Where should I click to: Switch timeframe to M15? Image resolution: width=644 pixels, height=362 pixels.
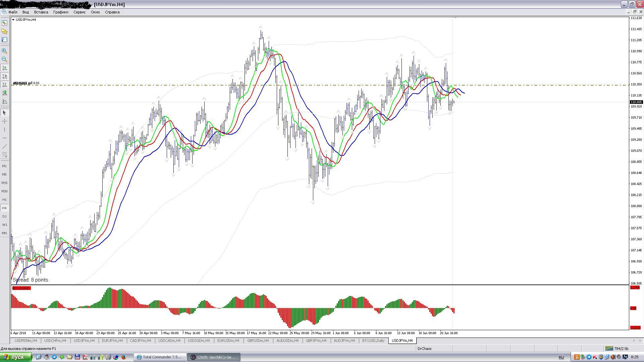4,183
